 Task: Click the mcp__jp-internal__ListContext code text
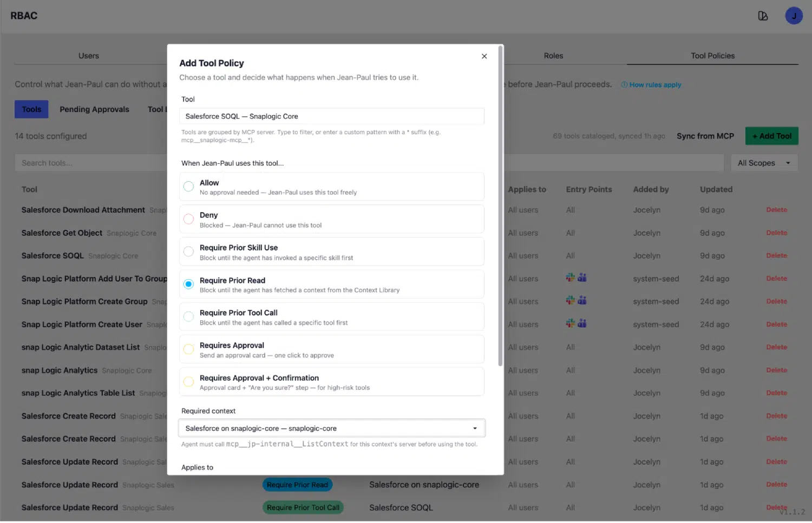coord(287,444)
